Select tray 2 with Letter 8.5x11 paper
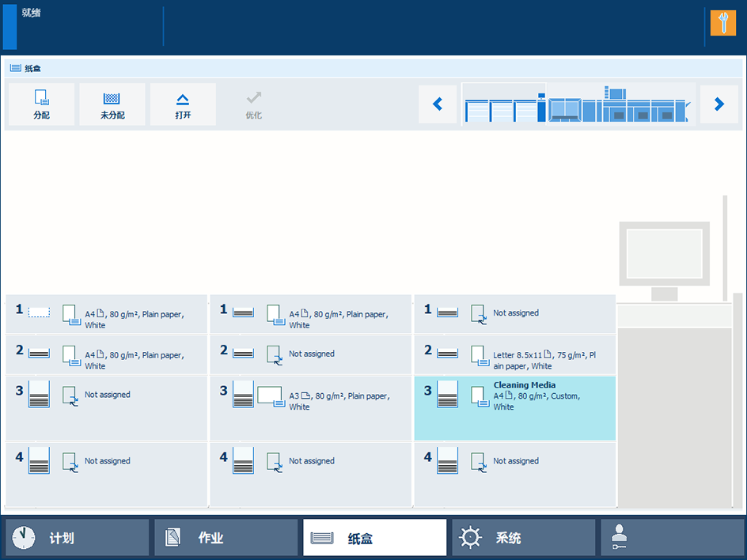747x560 pixels. (514, 355)
